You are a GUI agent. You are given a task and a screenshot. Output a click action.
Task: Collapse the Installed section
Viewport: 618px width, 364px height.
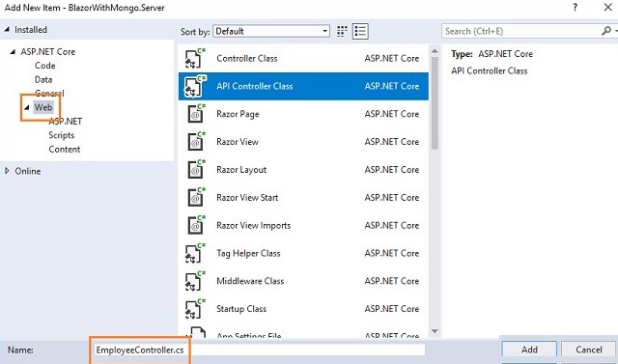pos(7,30)
